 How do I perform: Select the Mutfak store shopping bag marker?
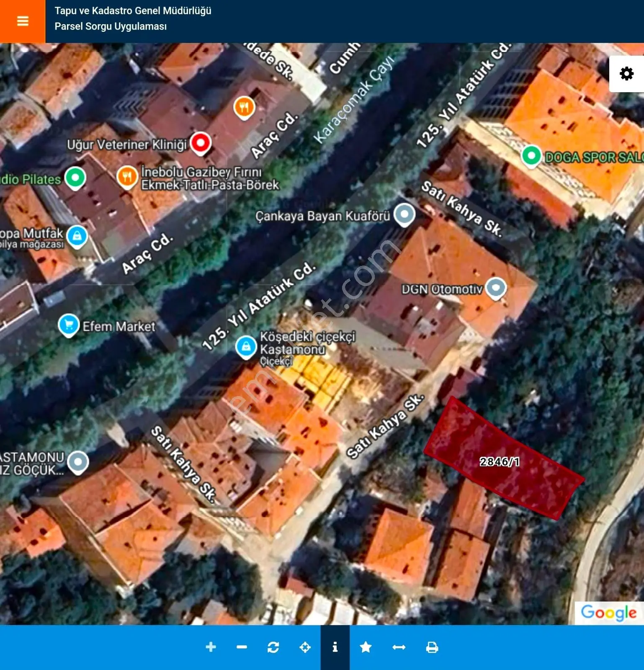(77, 237)
